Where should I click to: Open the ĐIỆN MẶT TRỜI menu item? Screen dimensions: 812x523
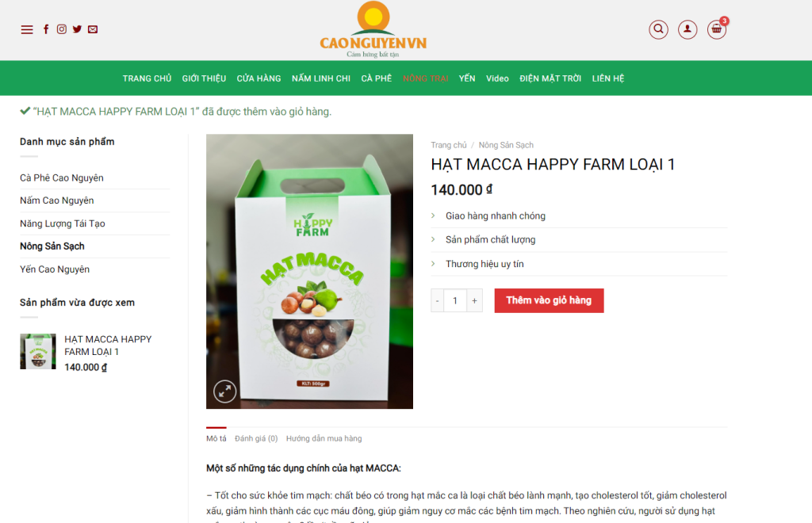[550, 78]
